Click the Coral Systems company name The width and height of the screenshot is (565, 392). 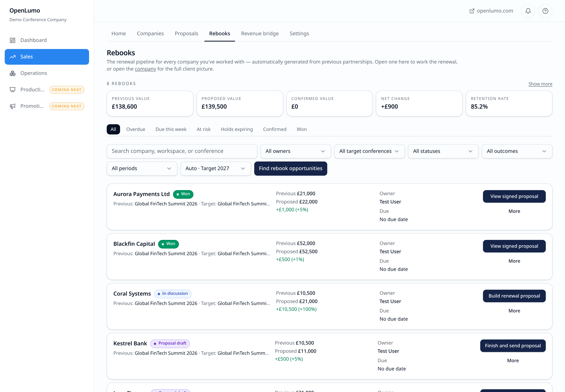click(132, 294)
